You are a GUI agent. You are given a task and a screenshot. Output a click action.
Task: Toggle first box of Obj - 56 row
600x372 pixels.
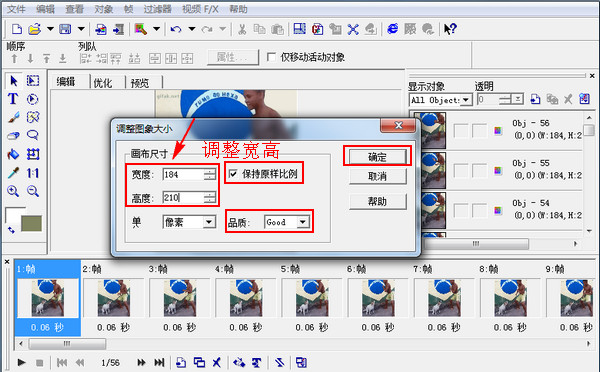coord(461,131)
